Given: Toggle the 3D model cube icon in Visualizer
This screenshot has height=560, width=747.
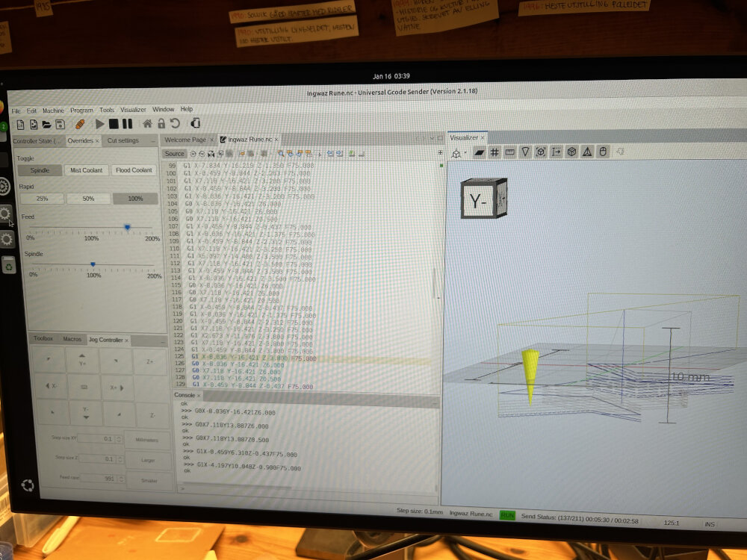Looking at the screenshot, I should coord(571,152).
